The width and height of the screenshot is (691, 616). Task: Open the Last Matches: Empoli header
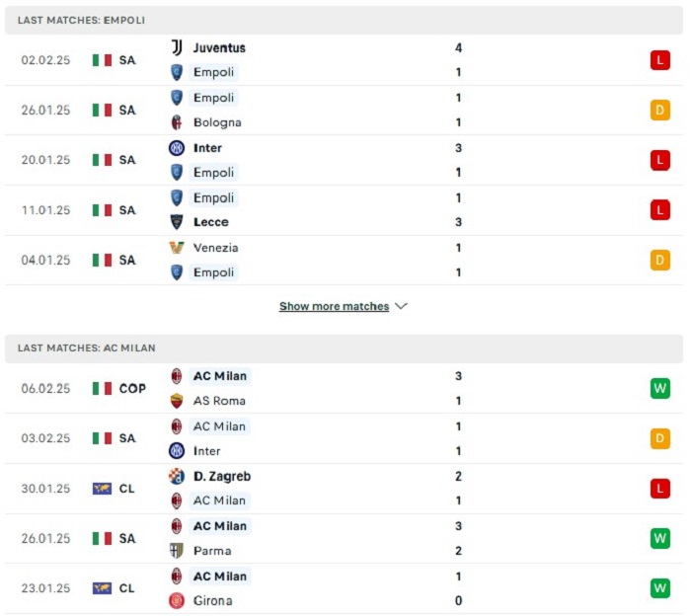(x=344, y=21)
